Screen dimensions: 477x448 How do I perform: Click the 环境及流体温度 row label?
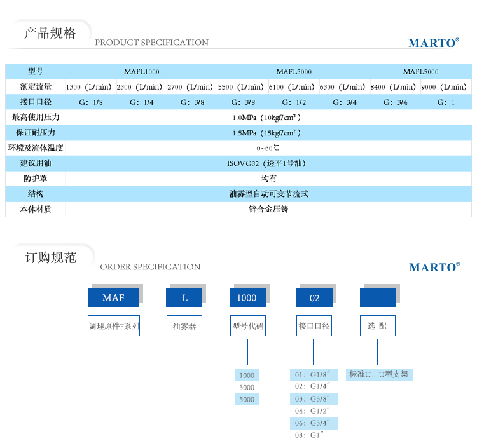pos(36,147)
